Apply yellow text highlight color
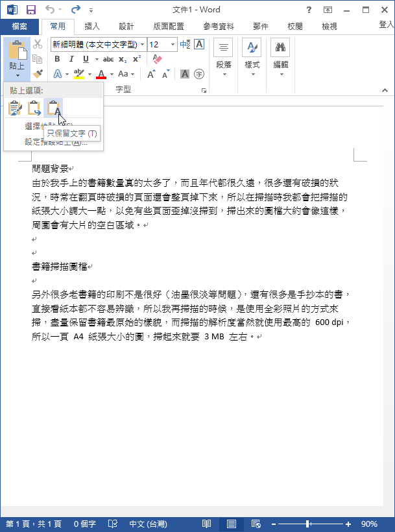 coord(79,74)
